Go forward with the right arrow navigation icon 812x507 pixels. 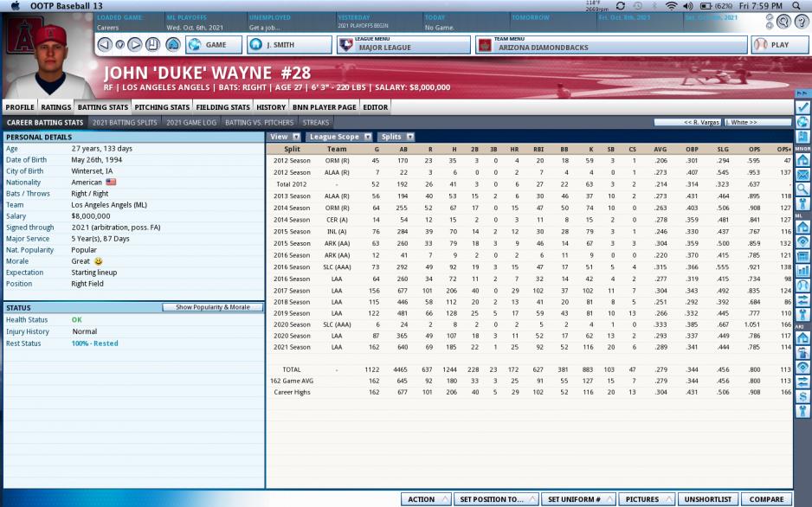pyautogui.click(x=135, y=44)
